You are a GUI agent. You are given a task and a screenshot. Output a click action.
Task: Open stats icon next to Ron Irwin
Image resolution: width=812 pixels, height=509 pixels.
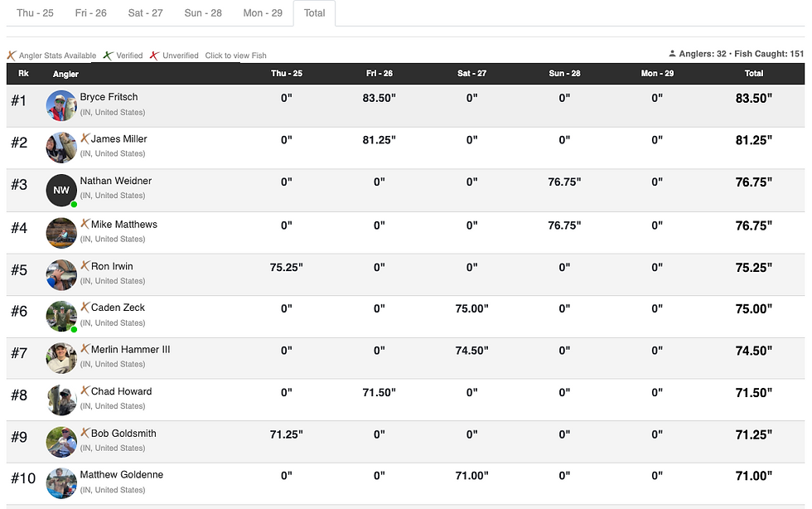click(x=85, y=265)
